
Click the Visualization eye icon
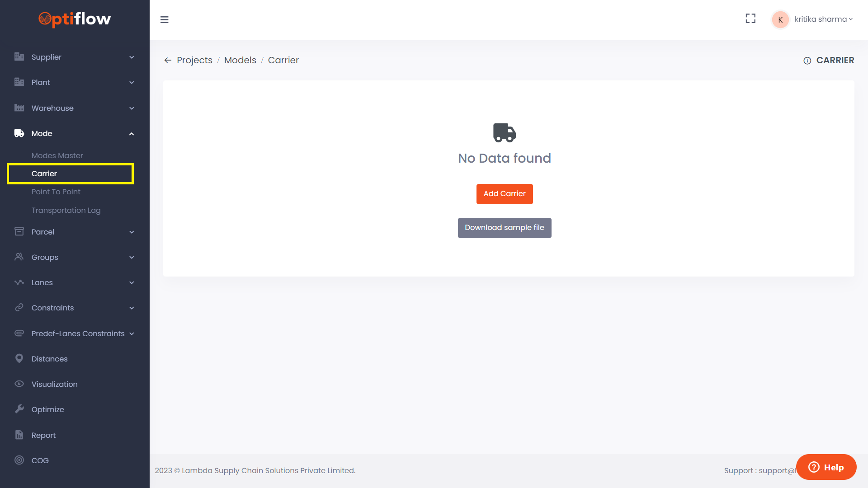pyautogui.click(x=19, y=384)
